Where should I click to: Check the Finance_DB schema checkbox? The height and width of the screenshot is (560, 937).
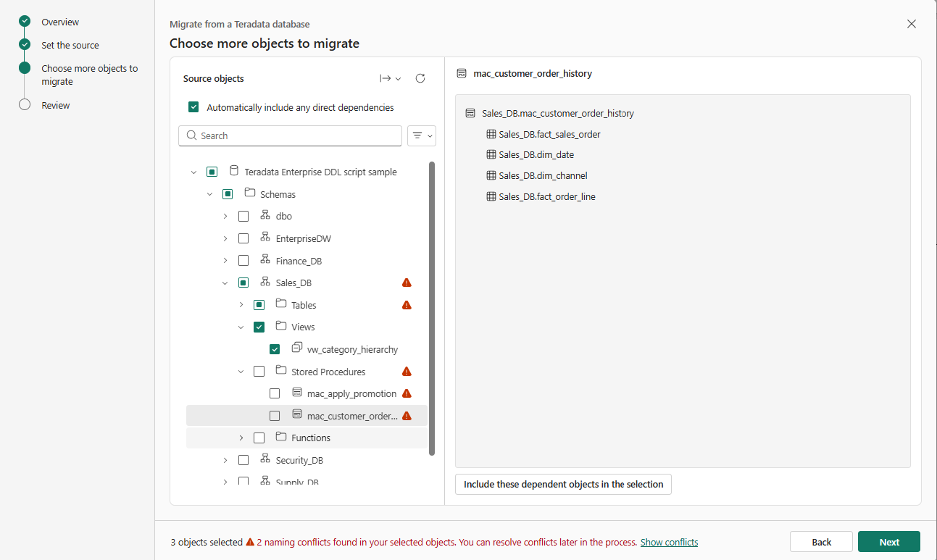(243, 261)
